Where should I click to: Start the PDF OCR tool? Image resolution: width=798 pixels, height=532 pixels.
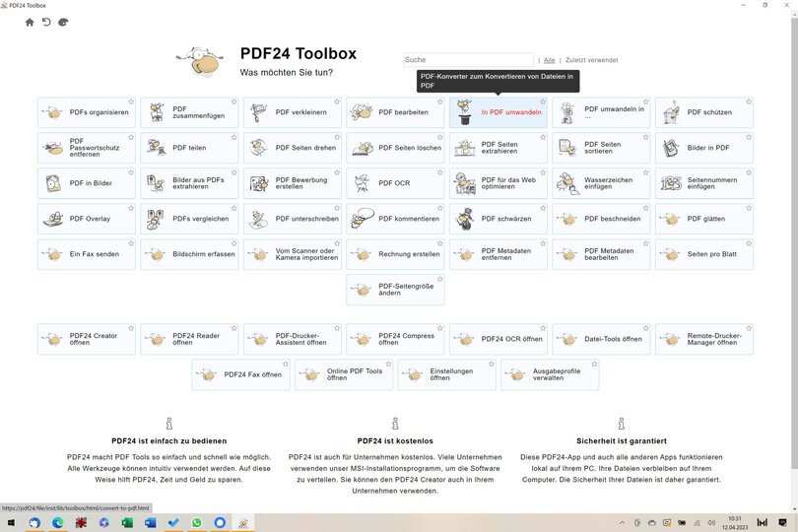[x=395, y=183]
